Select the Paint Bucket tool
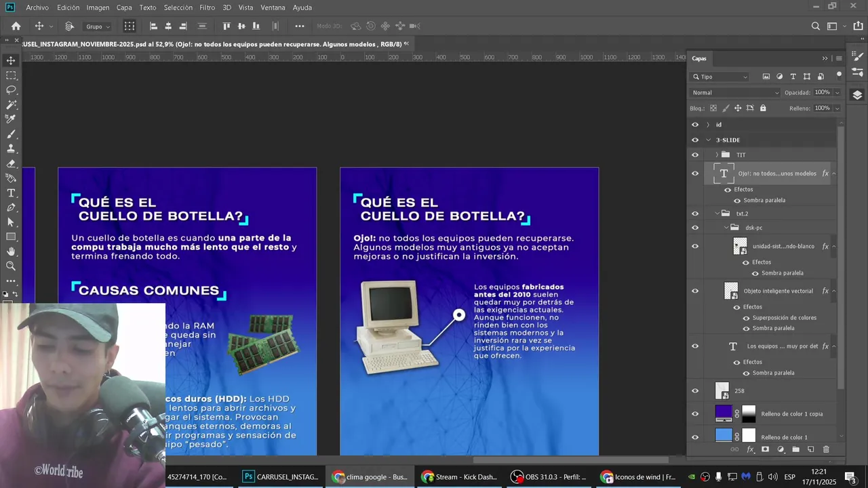868x488 pixels. coord(11,178)
